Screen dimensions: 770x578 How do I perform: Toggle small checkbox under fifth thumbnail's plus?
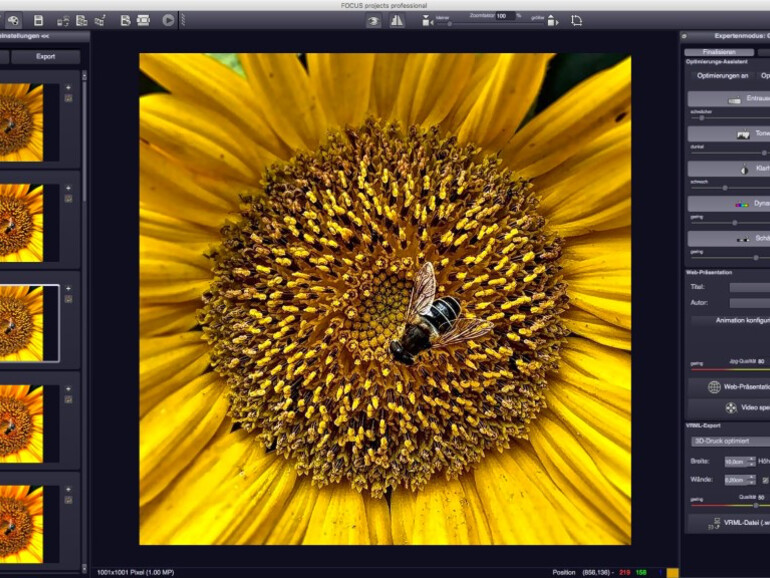(68, 500)
